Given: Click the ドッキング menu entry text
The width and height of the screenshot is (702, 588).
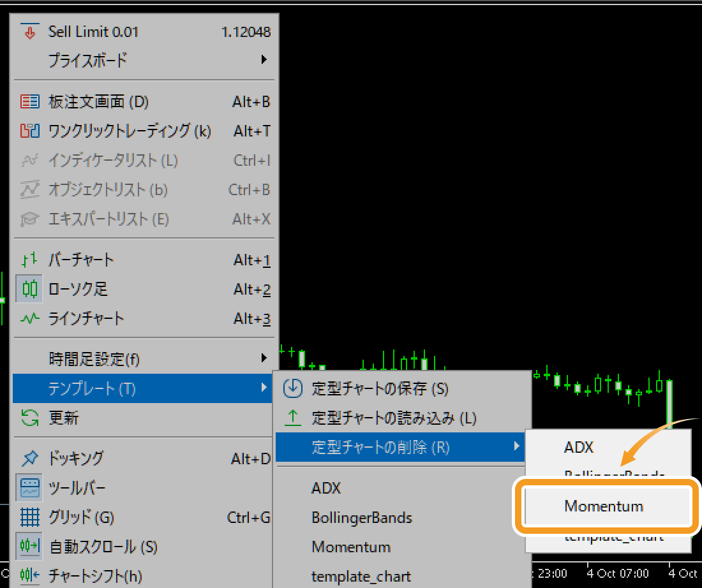Looking at the screenshot, I should pyautogui.click(x=76, y=458).
